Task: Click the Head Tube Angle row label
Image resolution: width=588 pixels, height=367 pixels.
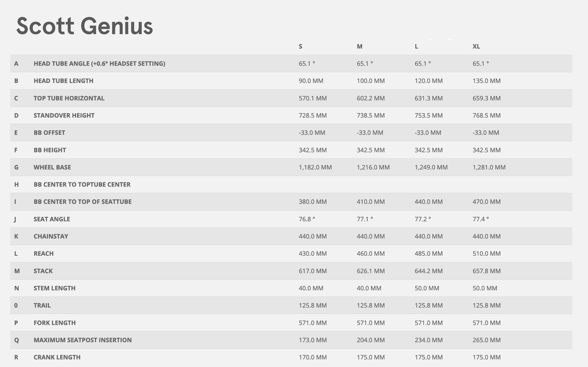Action: 100,63
